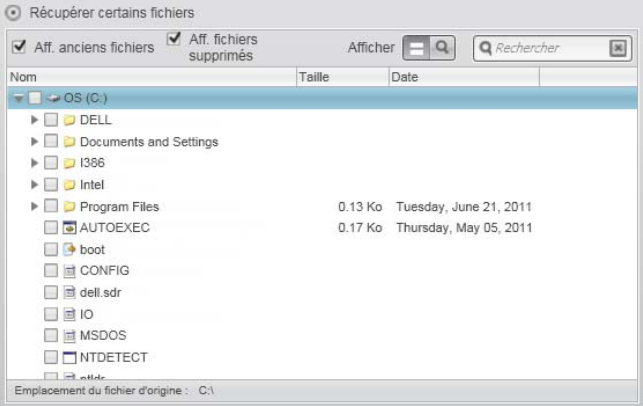The height and width of the screenshot is (406, 643).
Task: Switch to the list view icon
Action: 416,47
